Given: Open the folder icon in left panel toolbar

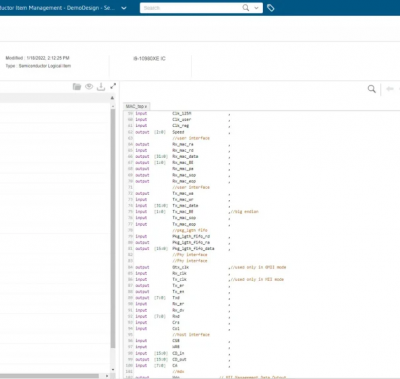Looking at the screenshot, I should point(77,87).
